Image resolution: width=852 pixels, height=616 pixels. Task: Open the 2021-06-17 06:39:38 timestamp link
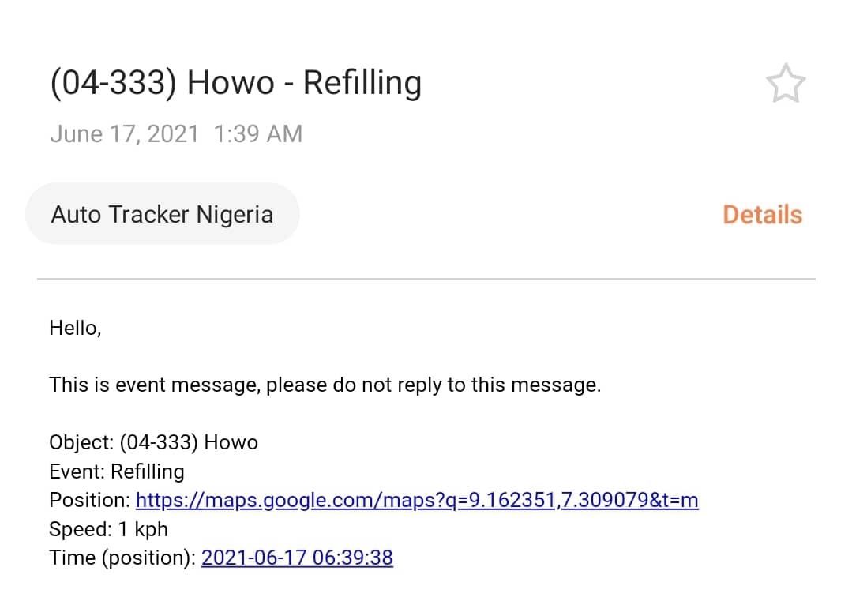[x=297, y=558]
